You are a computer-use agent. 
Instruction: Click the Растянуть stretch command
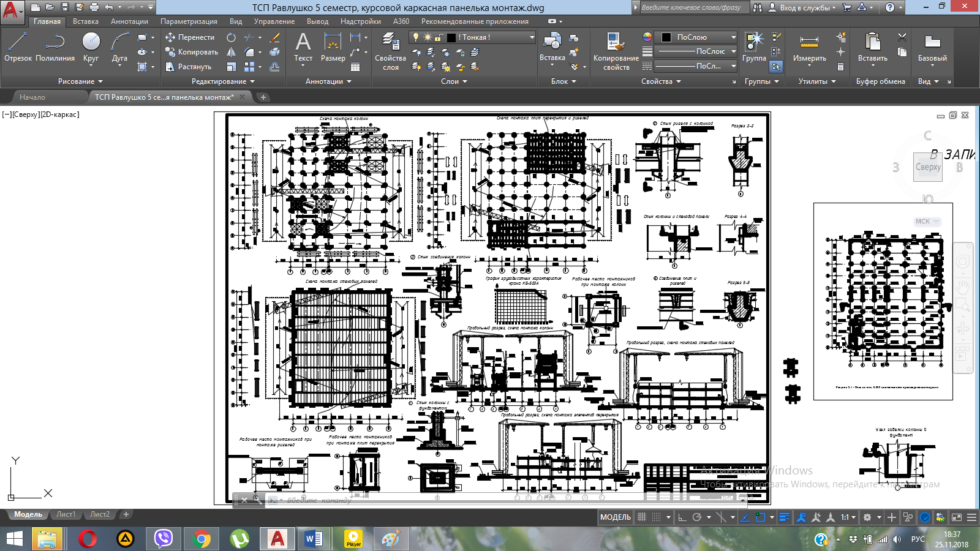188,67
